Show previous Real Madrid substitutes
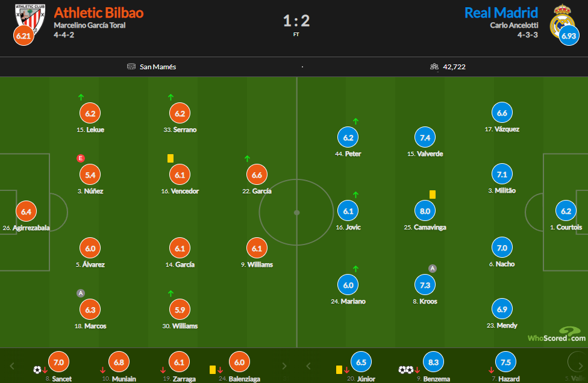The width and height of the screenshot is (588, 383). coord(308,366)
